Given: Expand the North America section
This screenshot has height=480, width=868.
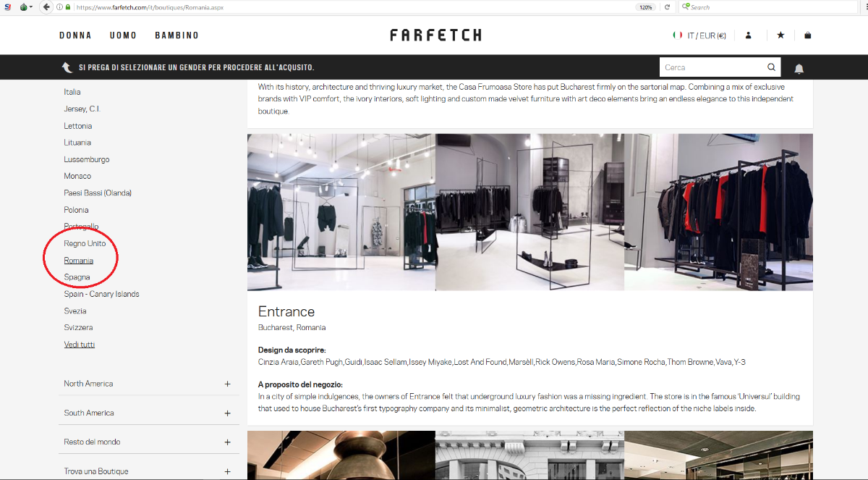Looking at the screenshot, I should pyautogui.click(x=148, y=384).
